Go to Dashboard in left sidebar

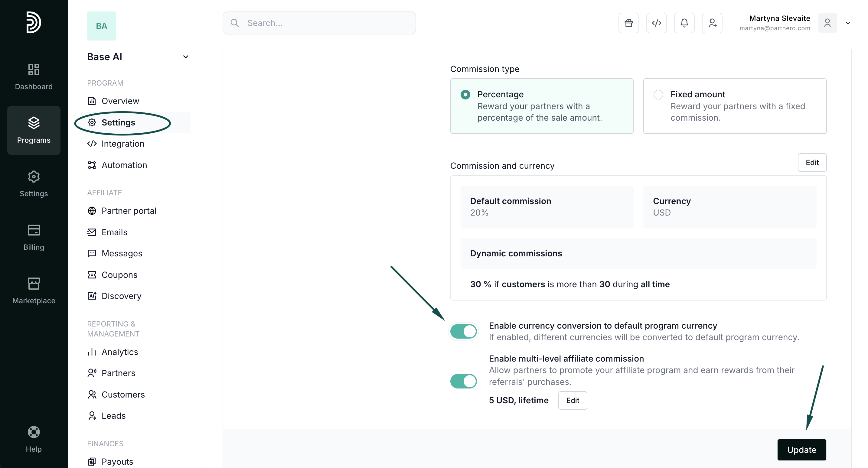click(34, 77)
